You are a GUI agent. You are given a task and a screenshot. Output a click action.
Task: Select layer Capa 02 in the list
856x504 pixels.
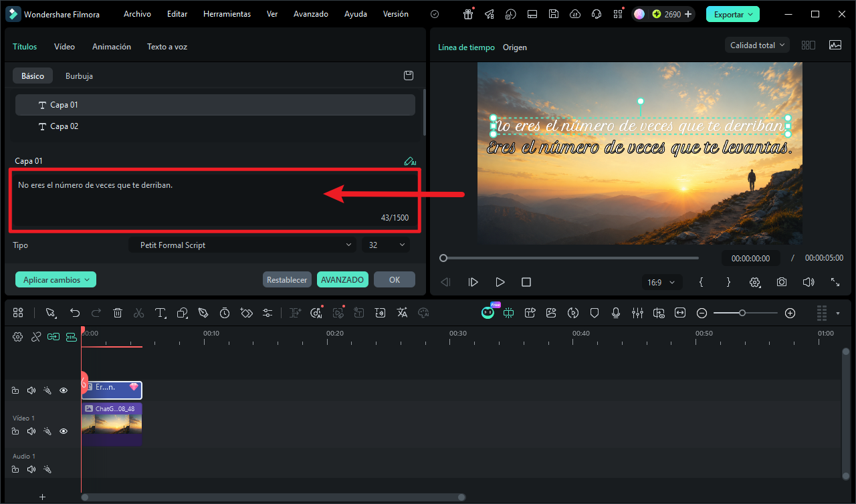point(215,126)
